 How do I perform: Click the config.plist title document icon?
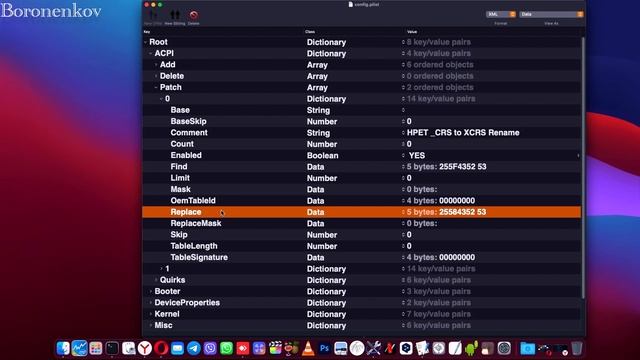(x=351, y=4)
